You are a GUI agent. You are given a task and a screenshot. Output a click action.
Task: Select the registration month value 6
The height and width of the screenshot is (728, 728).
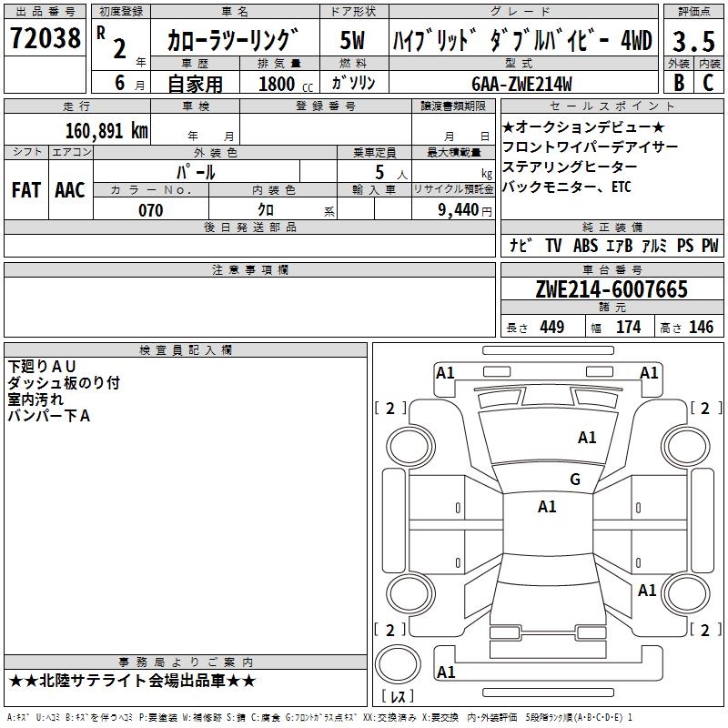[x=120, y=83]
